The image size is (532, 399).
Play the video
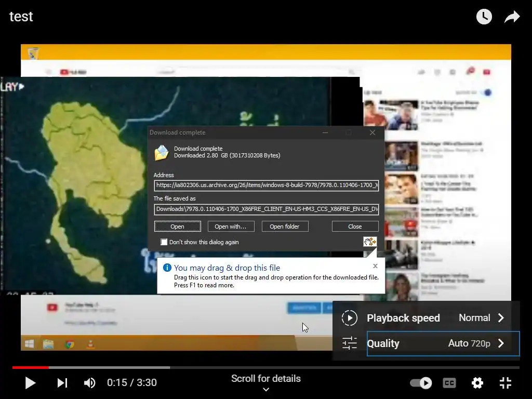(x=30, y=383)
